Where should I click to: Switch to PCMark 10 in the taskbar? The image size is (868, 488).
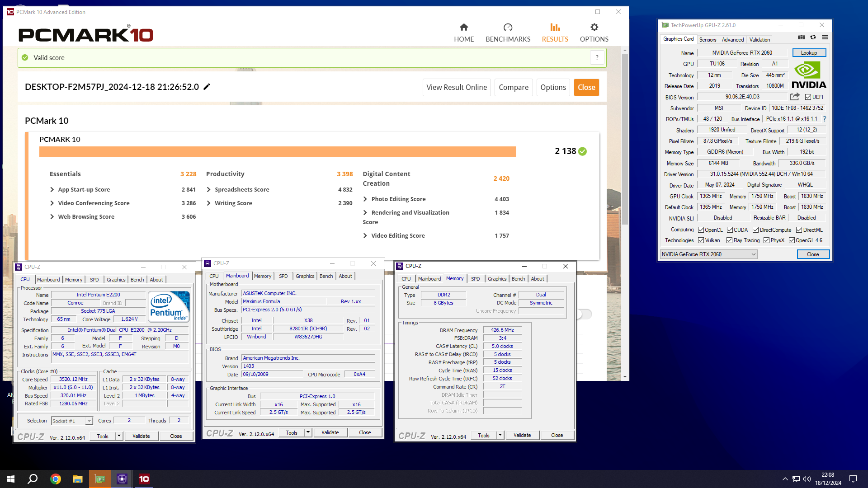click(144, 479)
